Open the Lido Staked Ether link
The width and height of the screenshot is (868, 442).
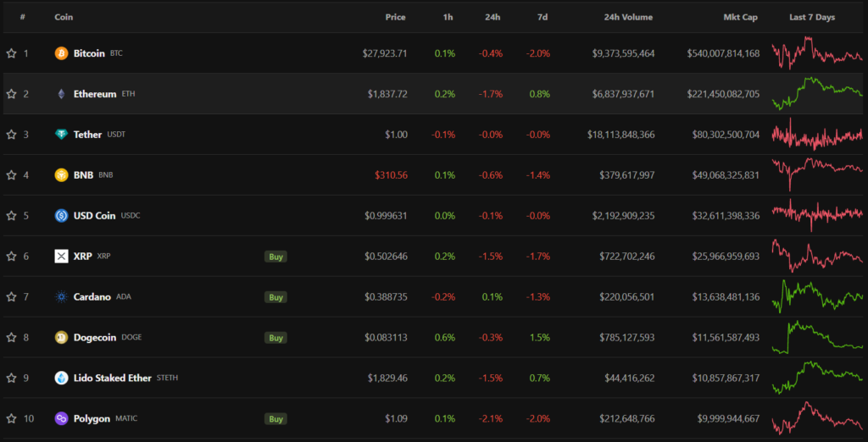[113, 378]
